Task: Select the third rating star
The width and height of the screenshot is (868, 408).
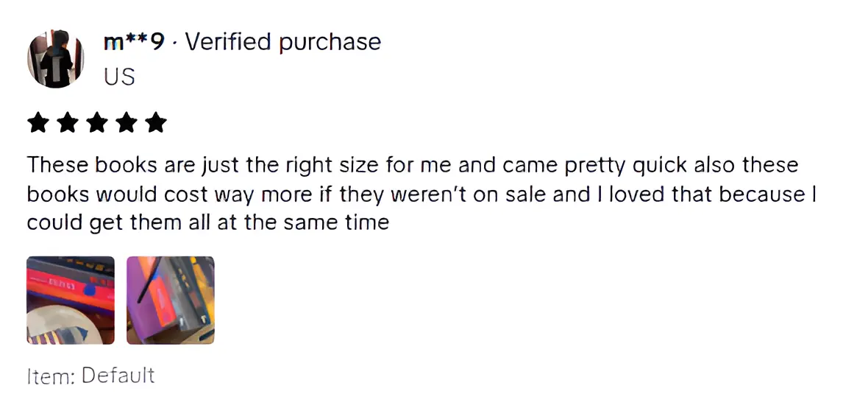Action: [96, 123]
